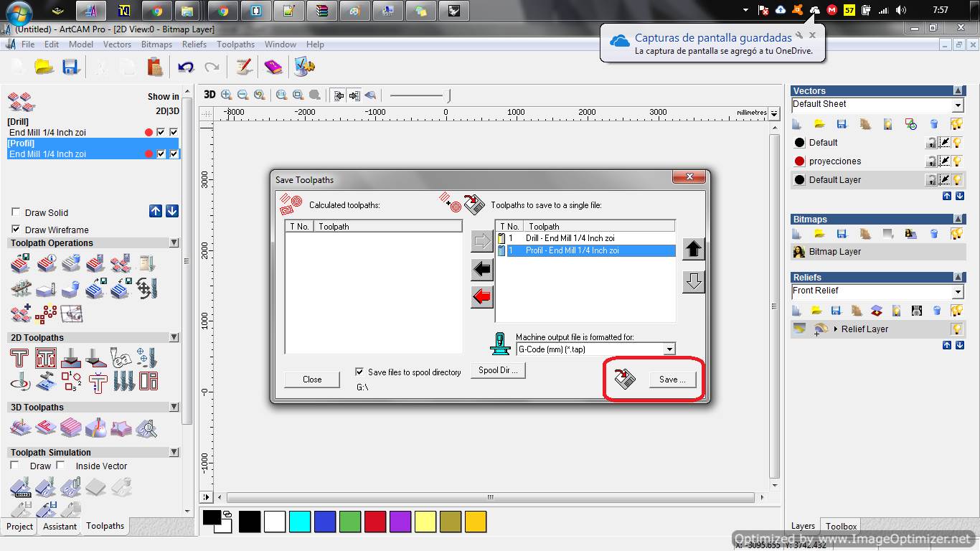
Task: Collapse the Bitmaps panel
Action: (x=958, y=219)
